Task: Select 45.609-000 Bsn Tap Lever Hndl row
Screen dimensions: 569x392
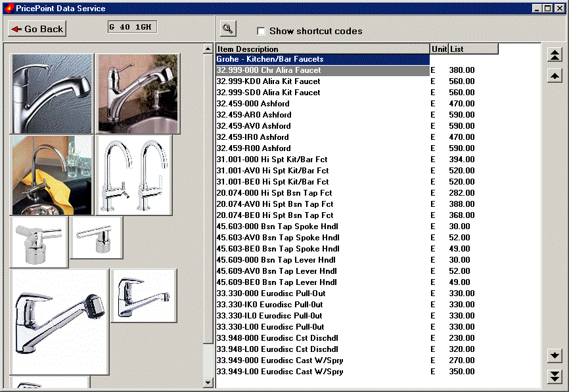Action: coord(323,260)
